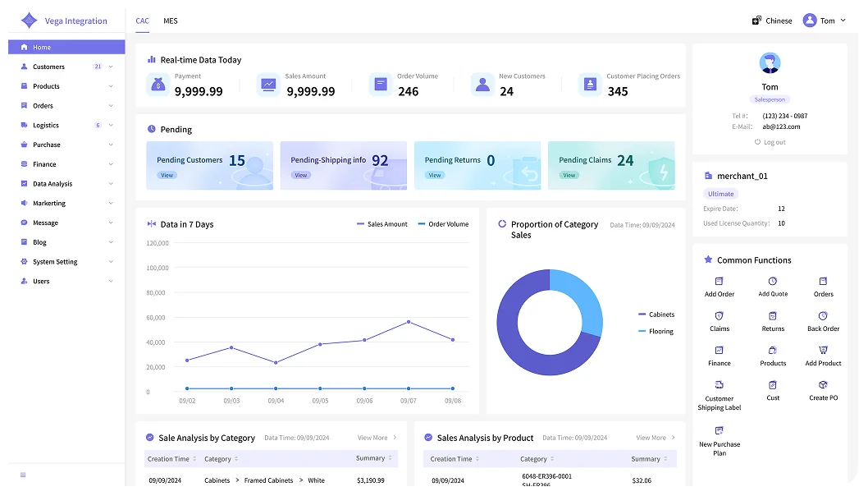Expand the Customers sidebar menu
Viewport: 868px width, 496px height.
[66, 67]
